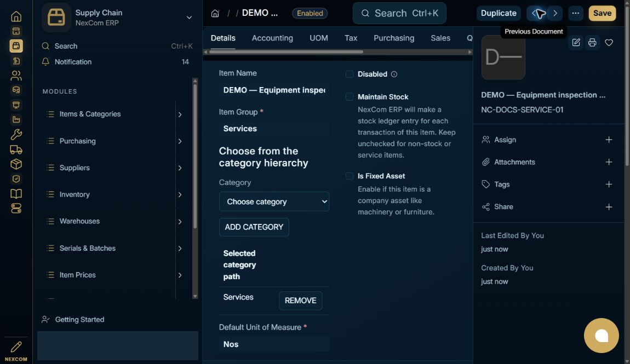Add an assignee with Assign plus
Image resolution: width=630 pixels, height=364 pixels.
[609, 140]
